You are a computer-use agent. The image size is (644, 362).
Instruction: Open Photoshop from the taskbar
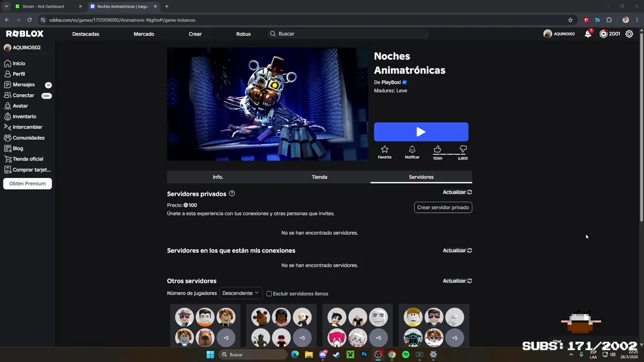point(364,354)
